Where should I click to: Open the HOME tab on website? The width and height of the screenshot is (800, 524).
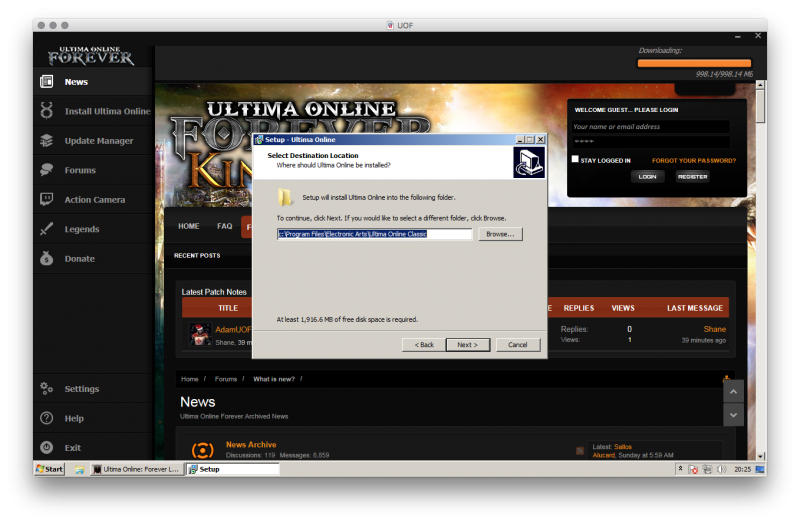pos(189,226)
